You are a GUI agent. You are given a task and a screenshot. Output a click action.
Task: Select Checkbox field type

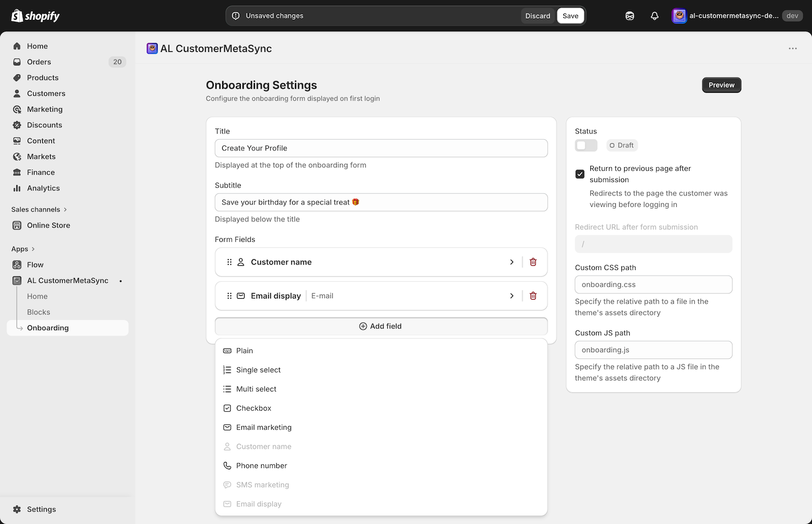(381, 408)
